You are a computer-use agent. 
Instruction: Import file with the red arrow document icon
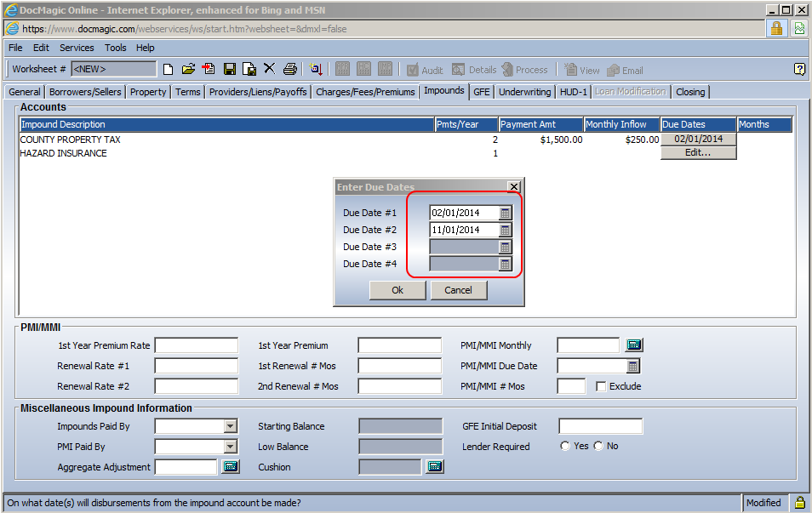pos(209,69)
